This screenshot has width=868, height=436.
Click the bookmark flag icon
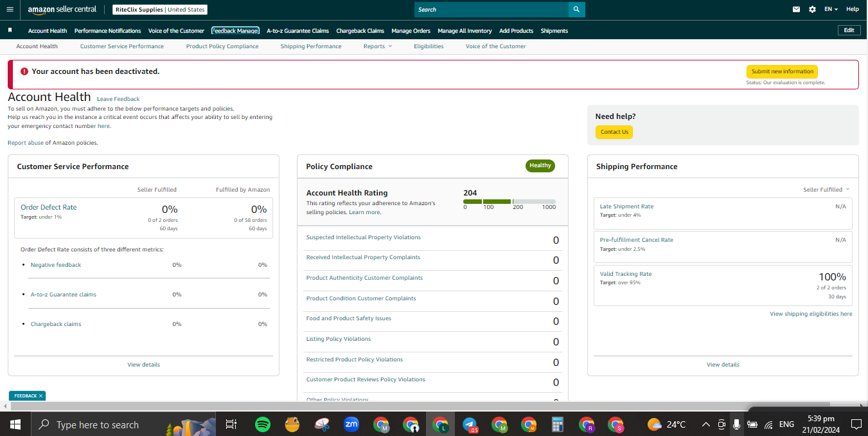tap(10, 30)
